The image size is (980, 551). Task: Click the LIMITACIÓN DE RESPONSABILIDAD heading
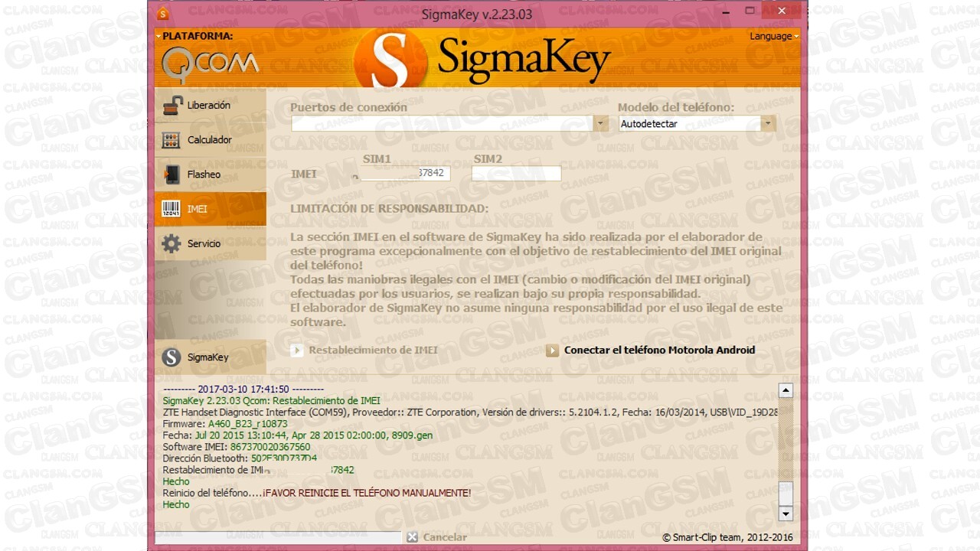click(x=389, y=209)
